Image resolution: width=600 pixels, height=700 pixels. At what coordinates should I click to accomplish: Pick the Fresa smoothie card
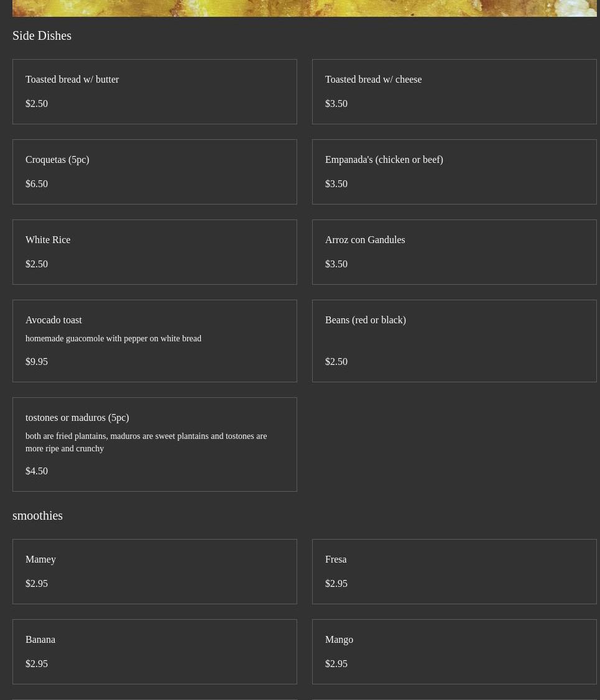pyautogui.click(x=454, y=571)
